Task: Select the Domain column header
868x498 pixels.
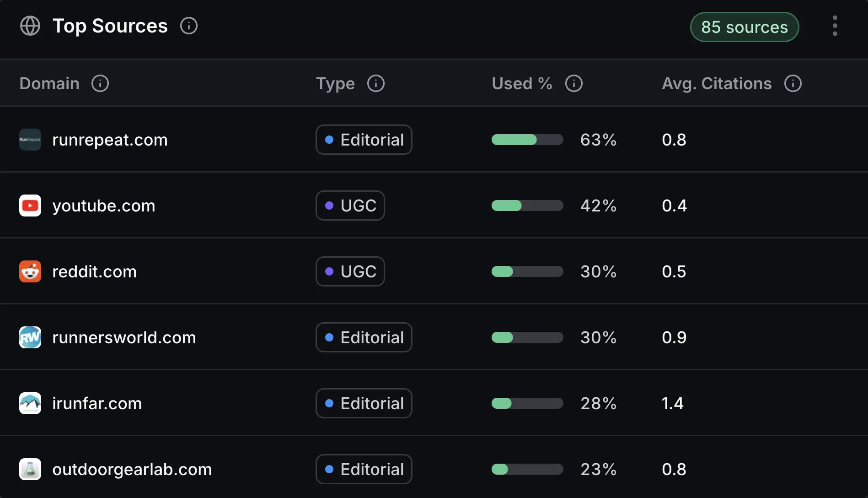Action: click(49, 83)
